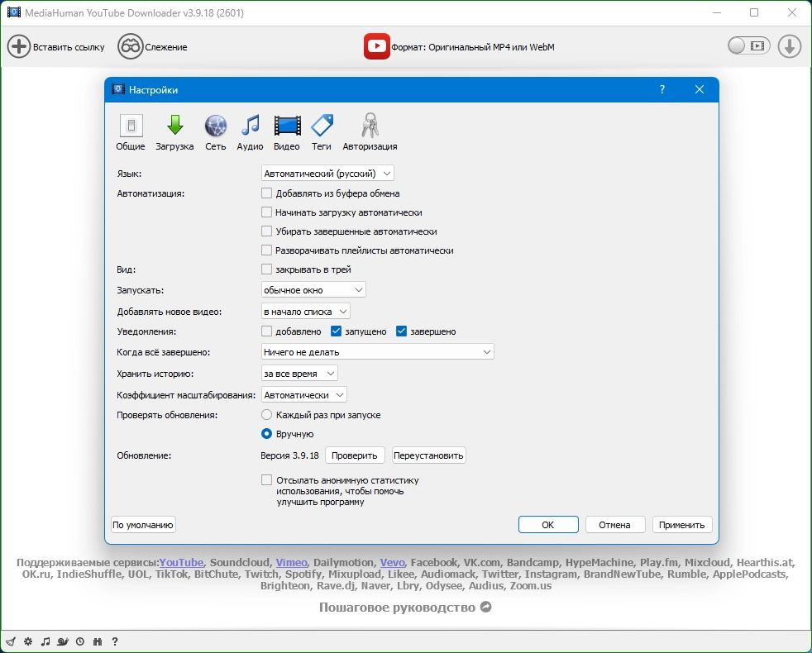Open the Видео film strip settings tab
Screen dimensions: 812x653
[287, 132]
